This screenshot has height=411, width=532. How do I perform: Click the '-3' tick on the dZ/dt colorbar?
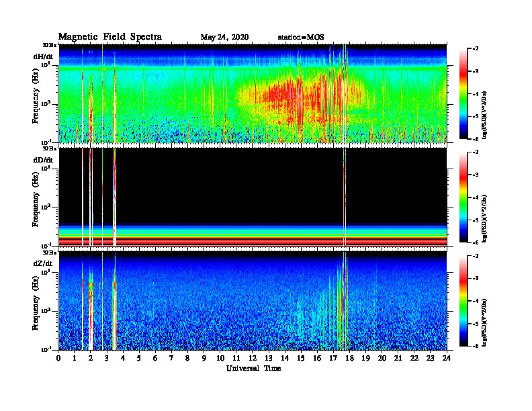(475, 278)
